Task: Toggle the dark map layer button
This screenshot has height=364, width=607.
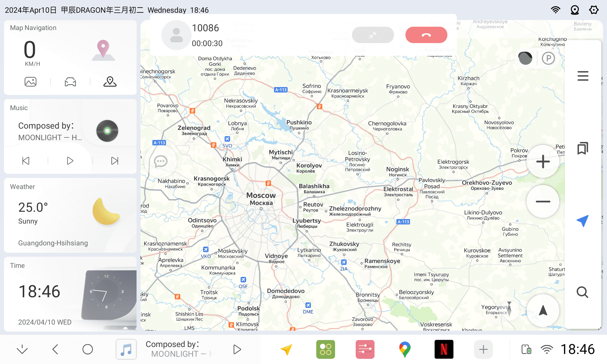Action: coord(525,58)
